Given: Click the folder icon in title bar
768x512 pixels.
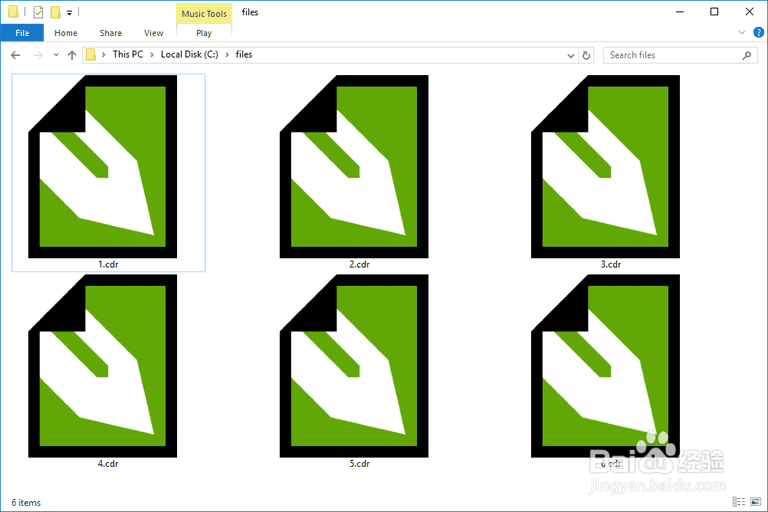Looking at the screenshot, I should click(14, 12).
